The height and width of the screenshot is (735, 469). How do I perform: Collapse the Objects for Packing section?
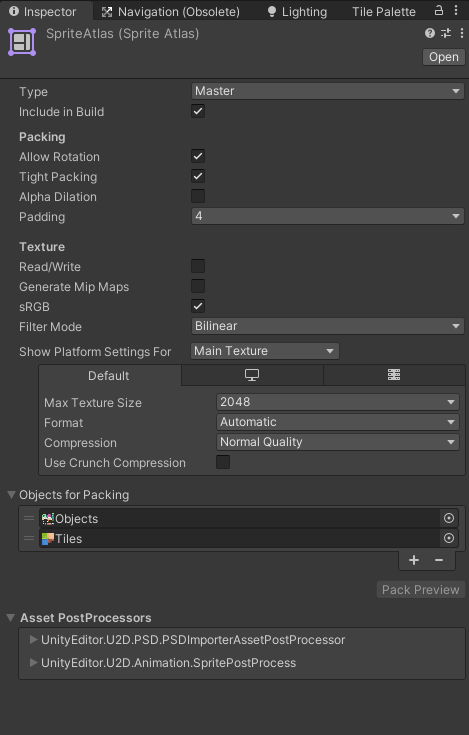click(x=11, y=495)
